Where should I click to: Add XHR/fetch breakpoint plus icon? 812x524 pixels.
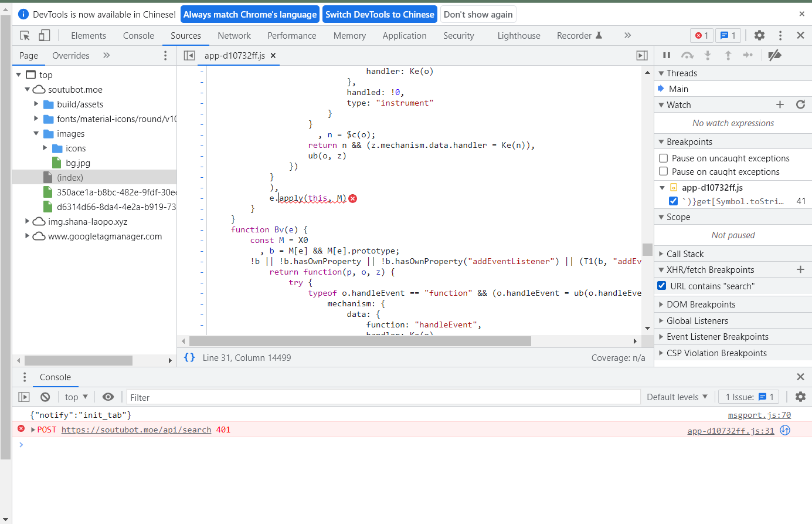(x=800, y=269)
